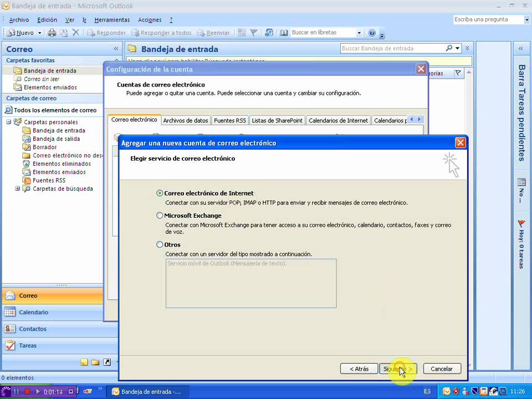Open the address book icon
This screenshot has height=399, width=532.
(284, 33)
